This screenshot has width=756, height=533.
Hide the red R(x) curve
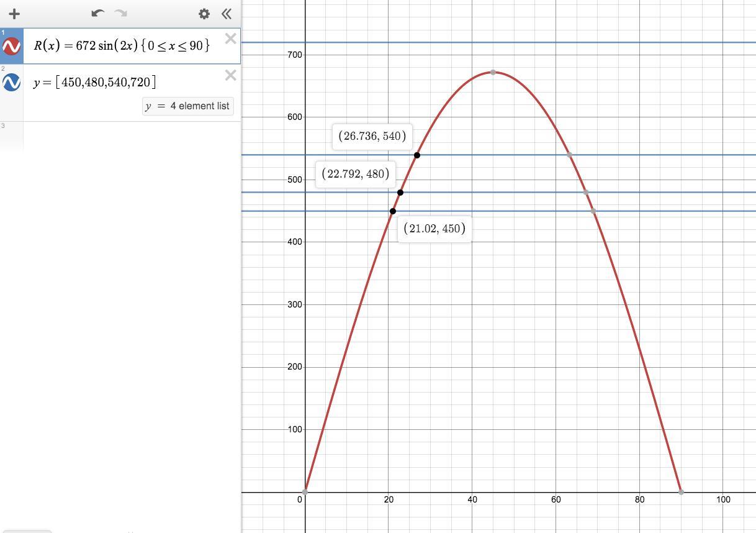(x=11, y=46)
